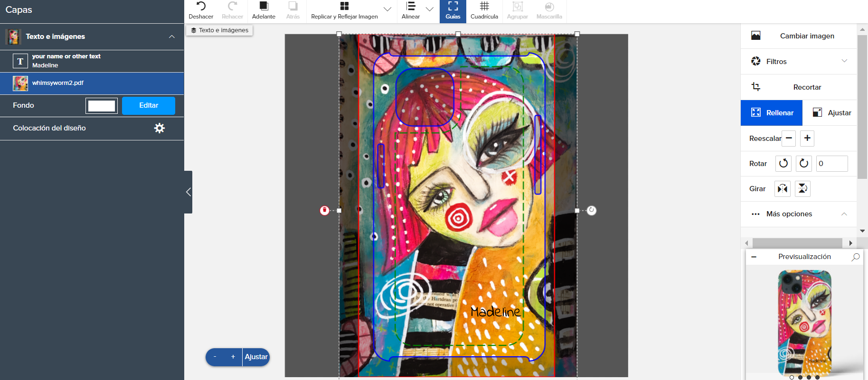Toggle the Cuadrícula grid
The height and width of the screenshot is (380, 868).
pyautogui.click(x=484, y=11)
